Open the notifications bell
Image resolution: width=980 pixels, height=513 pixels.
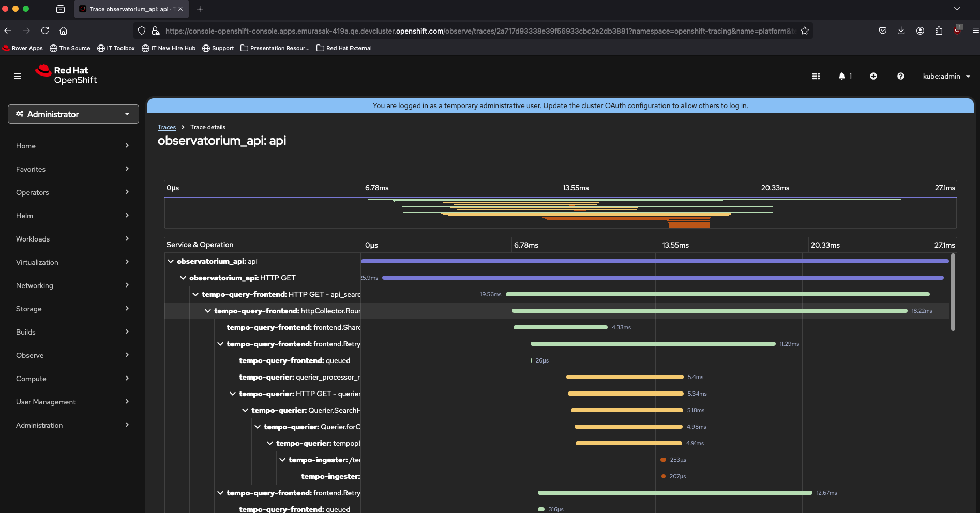[845, 76]
